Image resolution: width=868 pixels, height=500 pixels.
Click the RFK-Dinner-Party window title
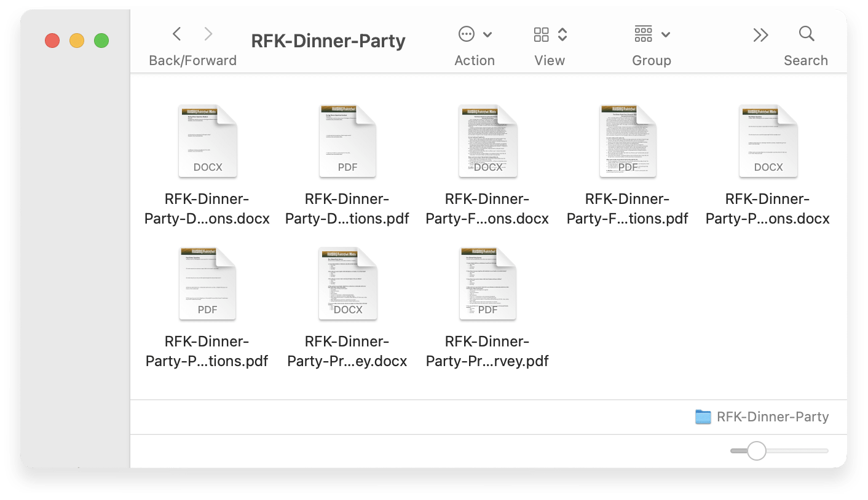point(328,41)
